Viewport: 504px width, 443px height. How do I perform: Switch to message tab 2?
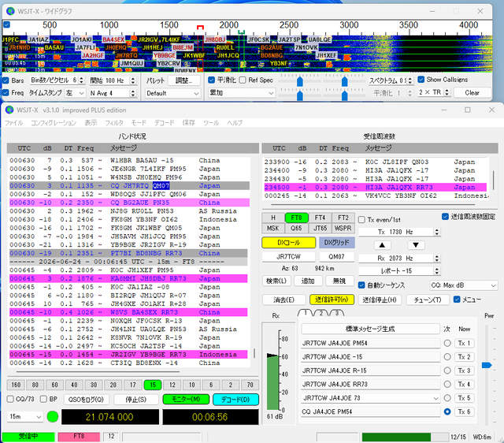click(321, 313)
